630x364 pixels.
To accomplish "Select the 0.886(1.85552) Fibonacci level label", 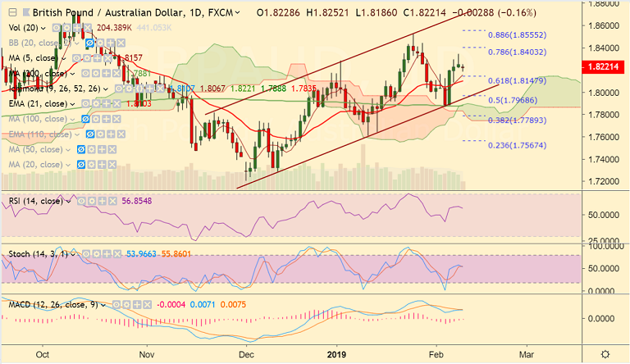I will click(x=517, y=35).
